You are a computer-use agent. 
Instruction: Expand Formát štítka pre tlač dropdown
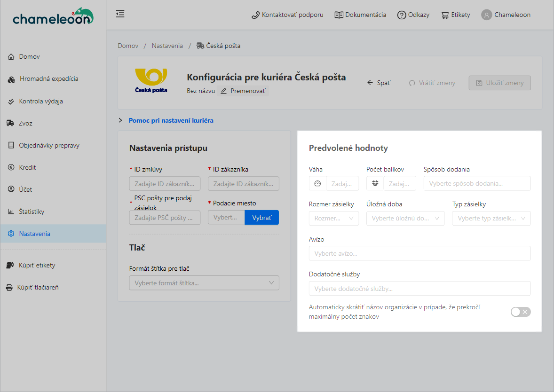204,283
